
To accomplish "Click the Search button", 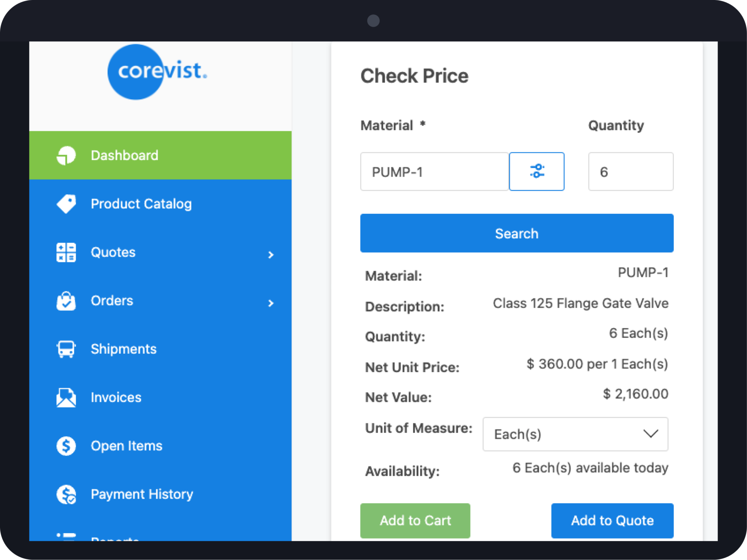I will 517,233.
